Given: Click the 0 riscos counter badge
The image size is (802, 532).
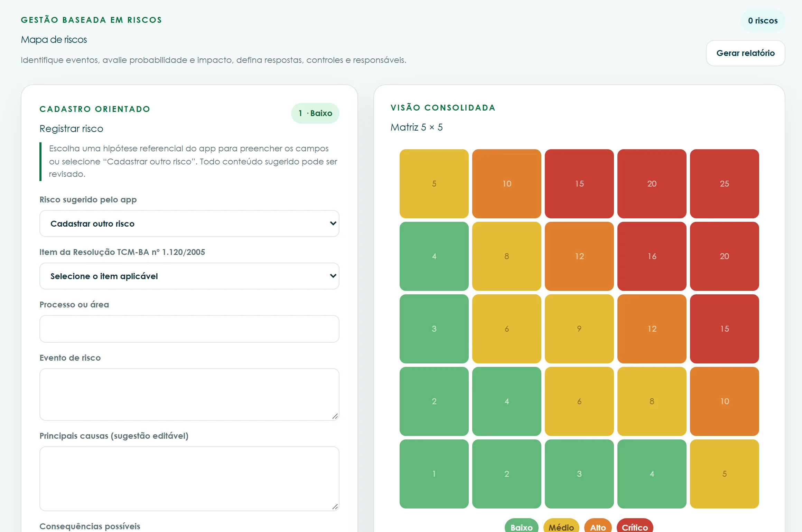Looking at the screenshot, I should pos(763,21).
